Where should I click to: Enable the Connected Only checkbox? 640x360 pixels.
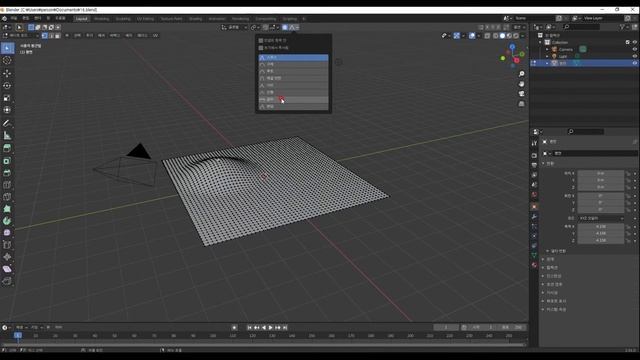(261, 40)
